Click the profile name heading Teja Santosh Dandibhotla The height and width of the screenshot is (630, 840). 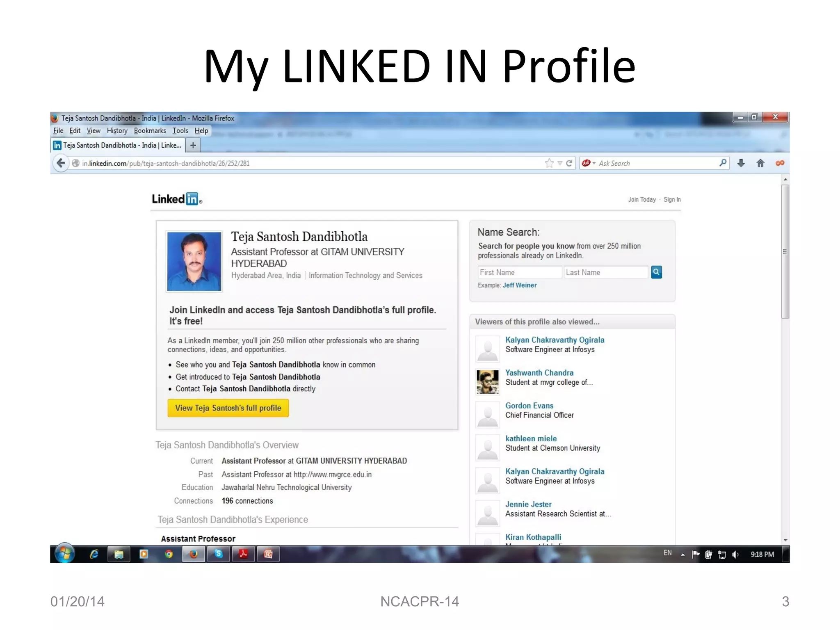pyautogui.click(x=299, y=237)
